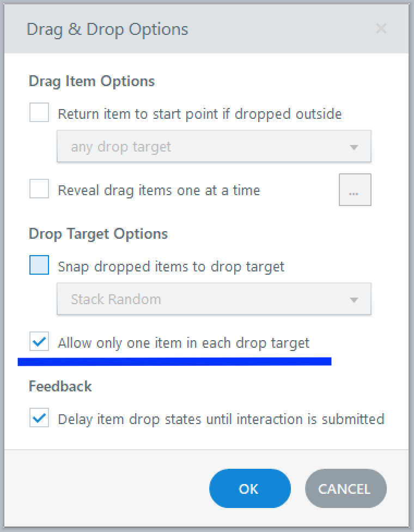This screenshot has height=532, width=414.
Task: Enable the return item to start point checkbox
Action: pos(39,114)
